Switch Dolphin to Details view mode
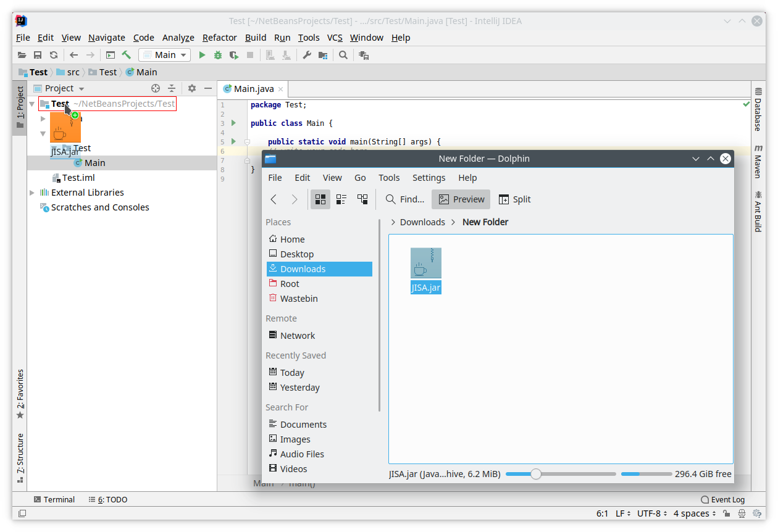 [x=362, y=199]
